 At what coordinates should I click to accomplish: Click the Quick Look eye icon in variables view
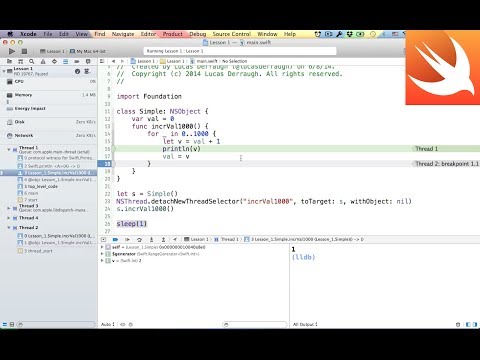[x=123, y=324]
